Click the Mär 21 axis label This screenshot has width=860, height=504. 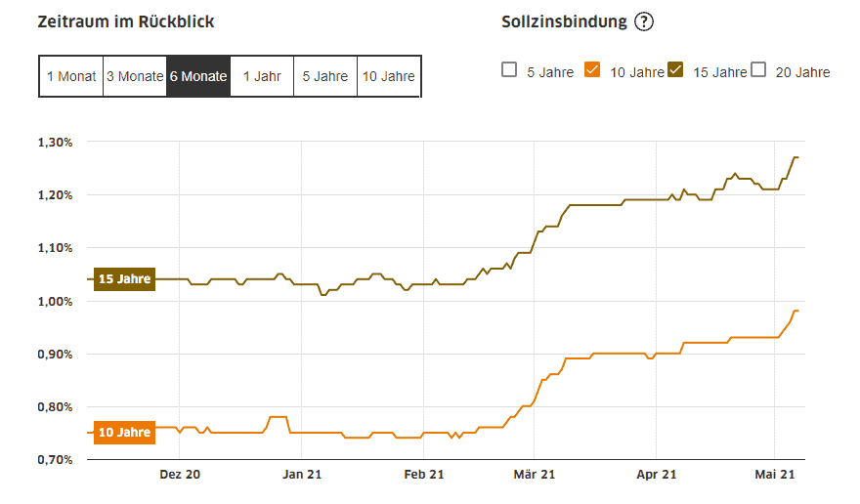coord(534,475)
